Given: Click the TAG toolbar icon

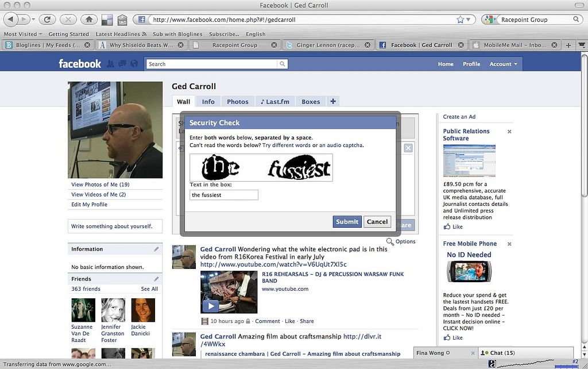Looking at the screenshot, I should click(122, 20).
